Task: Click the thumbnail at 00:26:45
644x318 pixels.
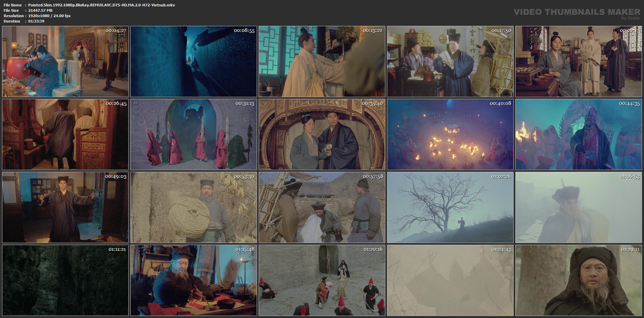Action: (65, 134)
